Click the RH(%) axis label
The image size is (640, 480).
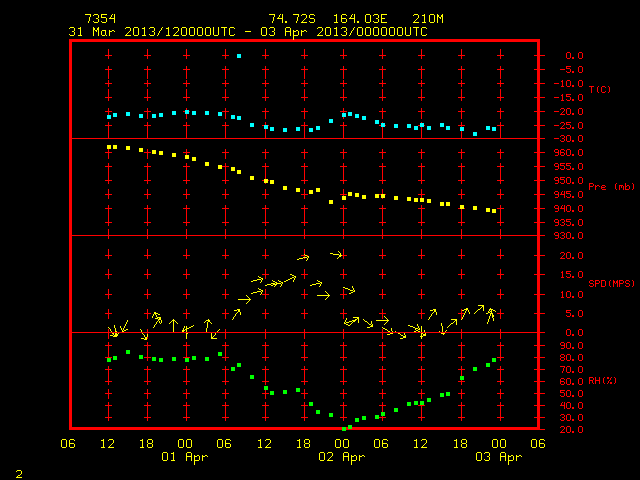(x=602, y=381)
